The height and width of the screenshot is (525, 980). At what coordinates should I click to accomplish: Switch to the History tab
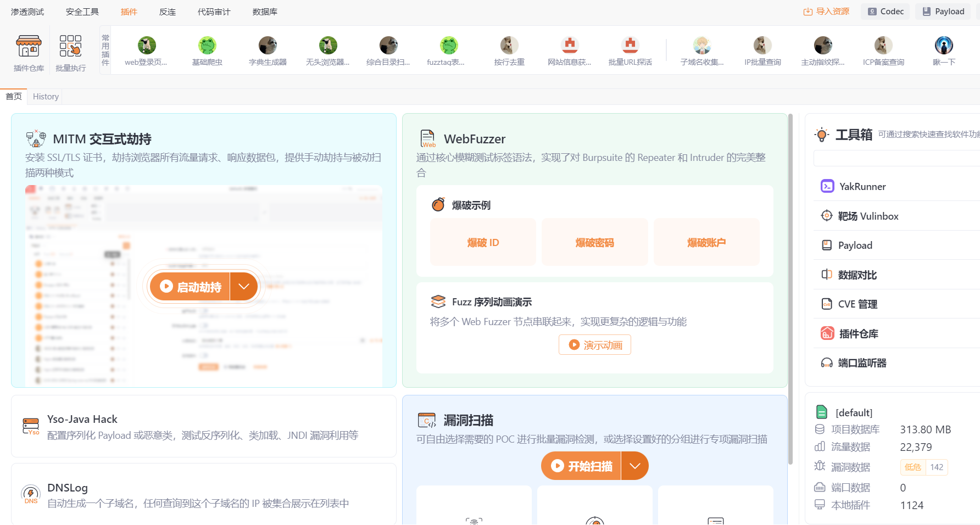[46, 96]
